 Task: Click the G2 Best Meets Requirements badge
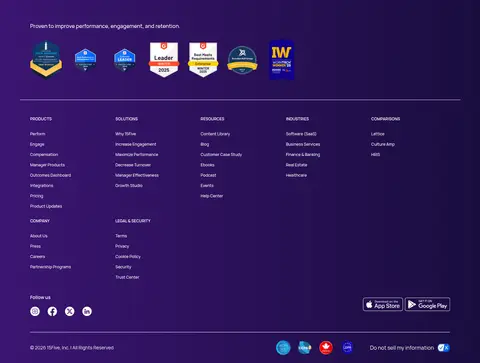203,60
